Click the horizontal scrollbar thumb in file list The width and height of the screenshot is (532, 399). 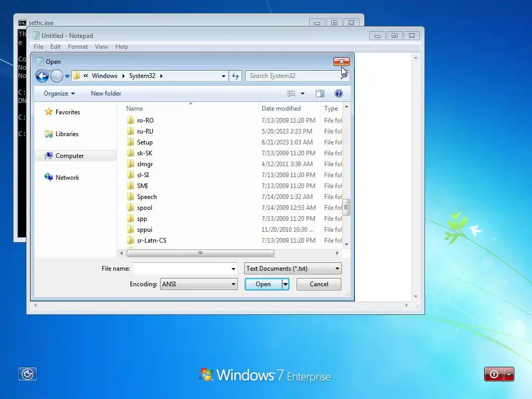pos(201,253)
